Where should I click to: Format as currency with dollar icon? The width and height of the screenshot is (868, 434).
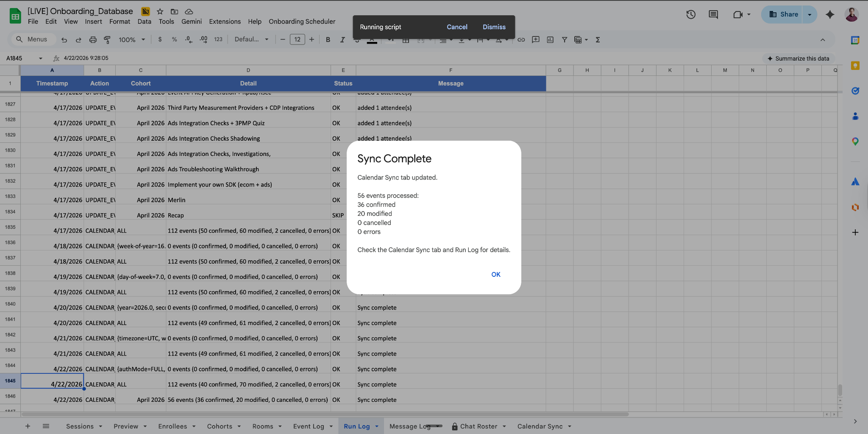pyautogui.click(x=160, y=39)
